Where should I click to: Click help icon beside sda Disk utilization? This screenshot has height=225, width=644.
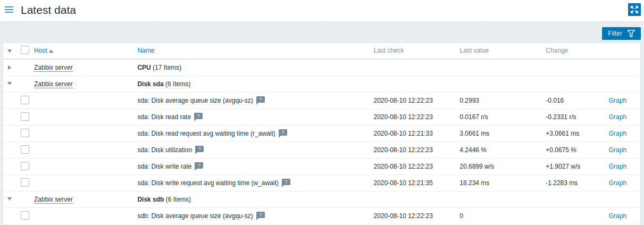pyautogui.click(x=199, y=149)
